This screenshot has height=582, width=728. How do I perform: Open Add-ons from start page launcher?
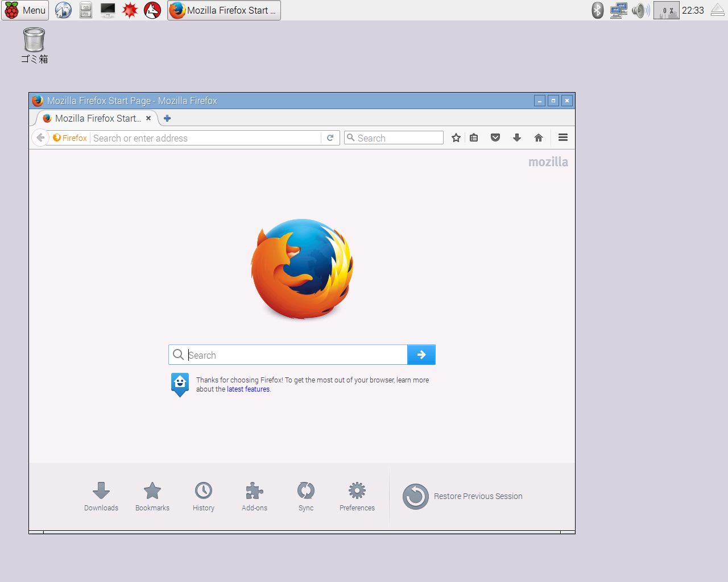254,496
